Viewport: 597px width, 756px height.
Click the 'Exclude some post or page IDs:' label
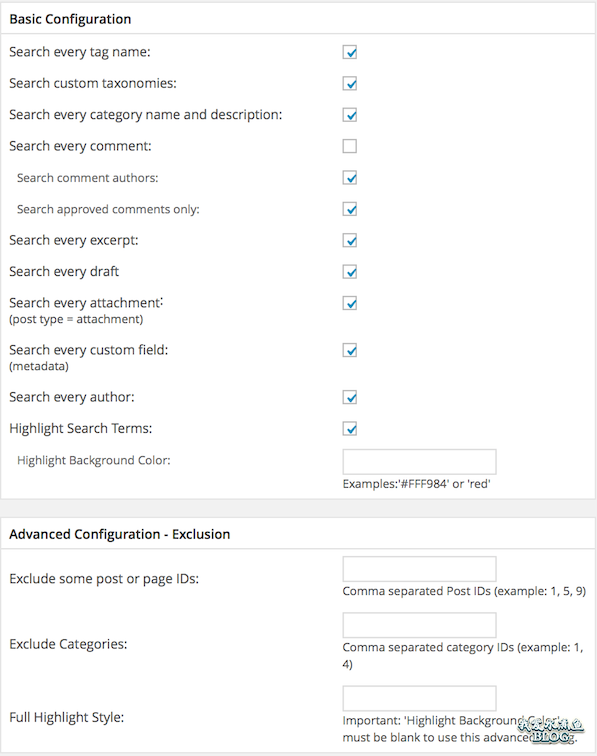pos(104,579)
